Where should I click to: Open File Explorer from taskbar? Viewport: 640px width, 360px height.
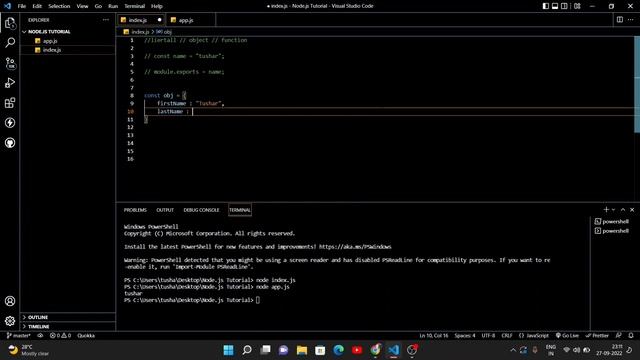pyautogui.click(x=302, y=350)
